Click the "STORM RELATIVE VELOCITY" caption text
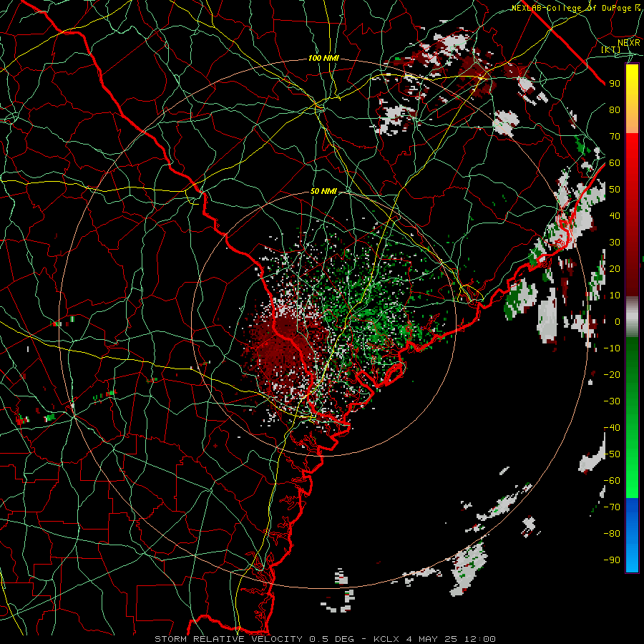The width and height of the screenshot is (644, 644). [228, 639]
